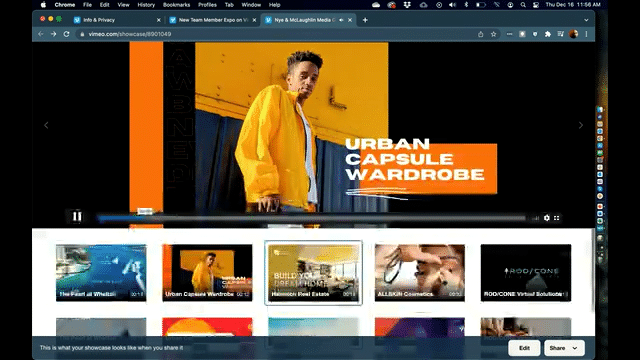Viewport: 640px width, 360px height.
Task: Open video settings gear
Action: [x=547, y=218]
